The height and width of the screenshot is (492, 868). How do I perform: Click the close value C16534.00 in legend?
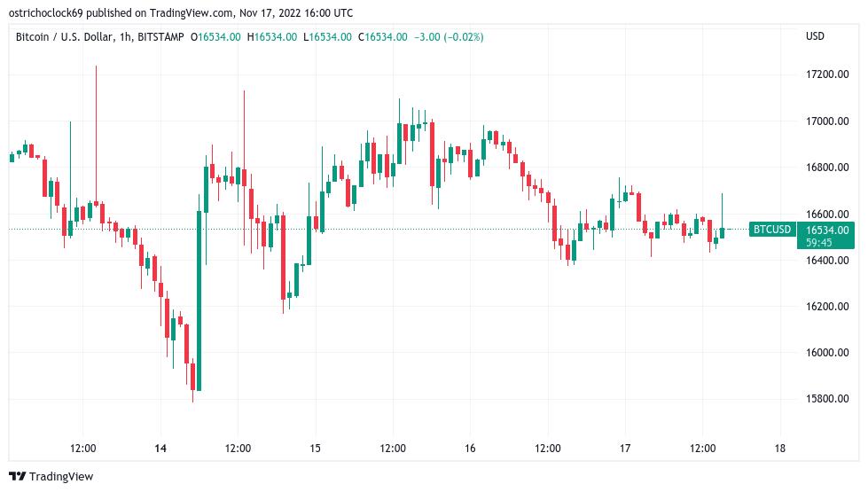click(x=382, y=36)
